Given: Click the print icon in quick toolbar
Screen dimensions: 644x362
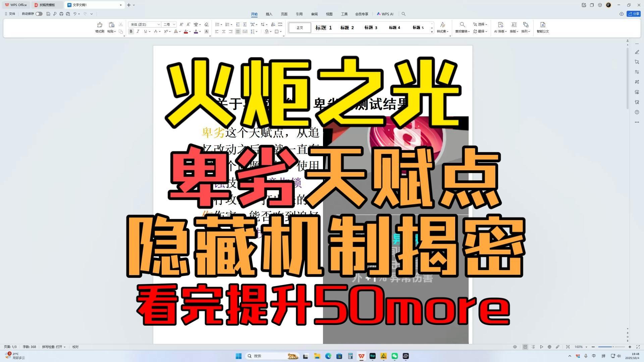Looking at the screenshot, I should pos(61,14).
